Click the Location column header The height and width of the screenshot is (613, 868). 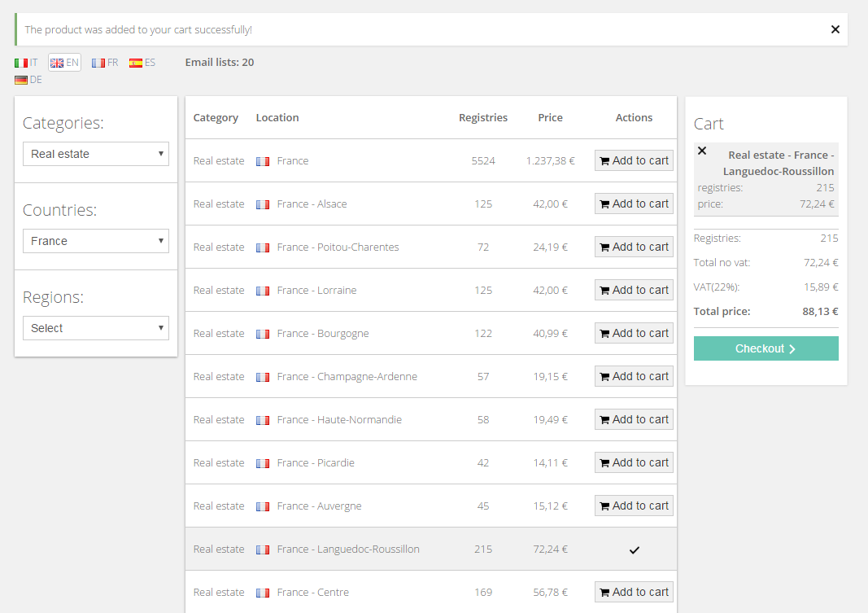coord(277,117)
